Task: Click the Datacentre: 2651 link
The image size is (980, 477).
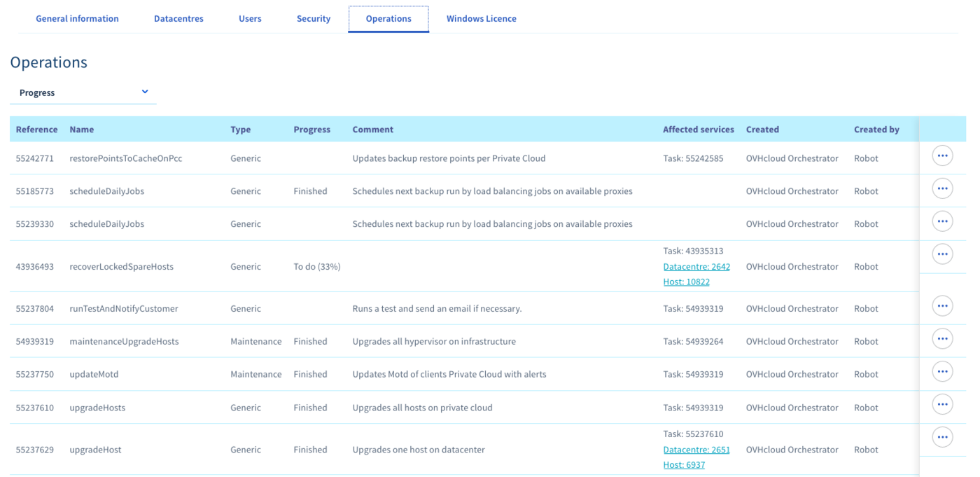Action: pos(696,450)
